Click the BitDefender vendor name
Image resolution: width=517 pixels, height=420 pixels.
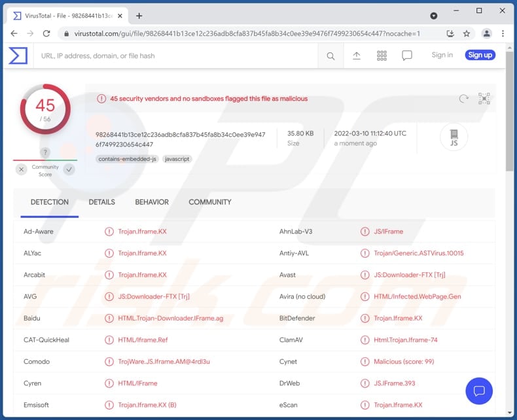[x=297, y=318]
